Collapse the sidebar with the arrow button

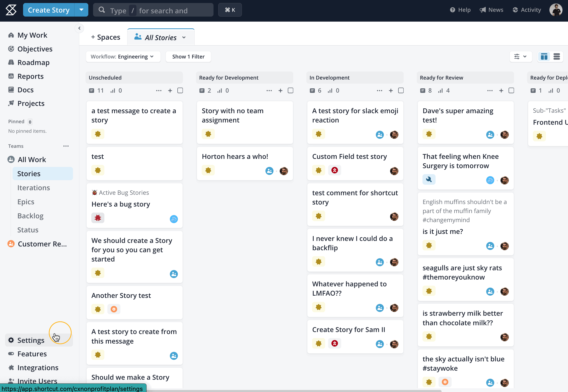[x=79, y=28]
